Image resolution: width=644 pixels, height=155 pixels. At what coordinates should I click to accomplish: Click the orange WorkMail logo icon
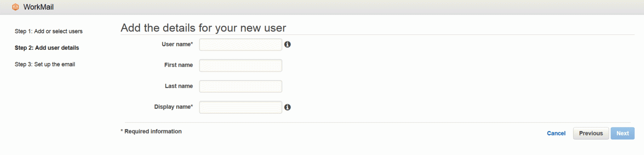16,7
